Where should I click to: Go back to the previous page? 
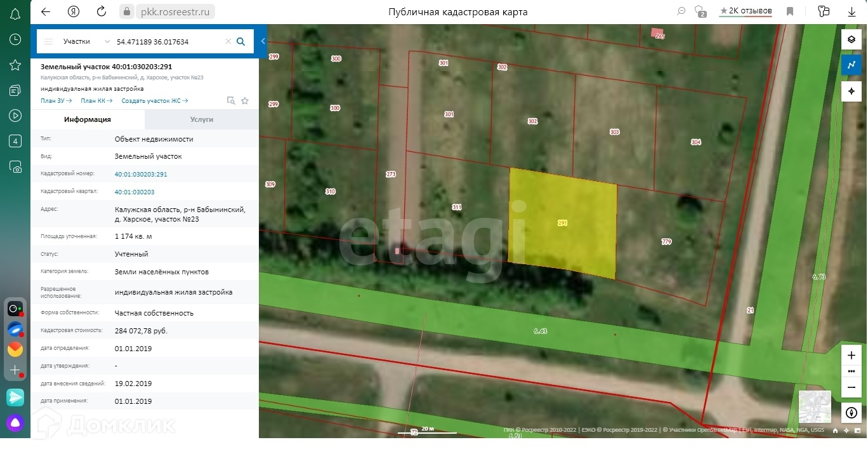[x=45, y=11]
